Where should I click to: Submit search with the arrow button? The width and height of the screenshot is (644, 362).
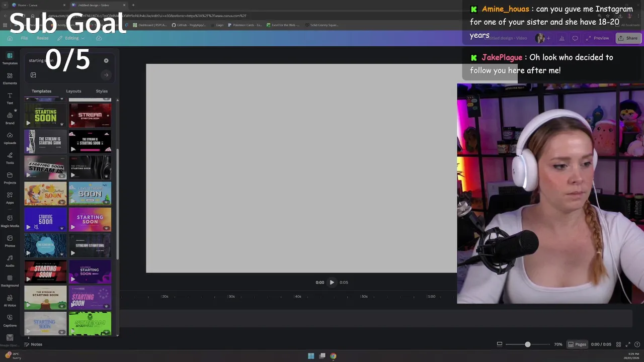[106, 75]
